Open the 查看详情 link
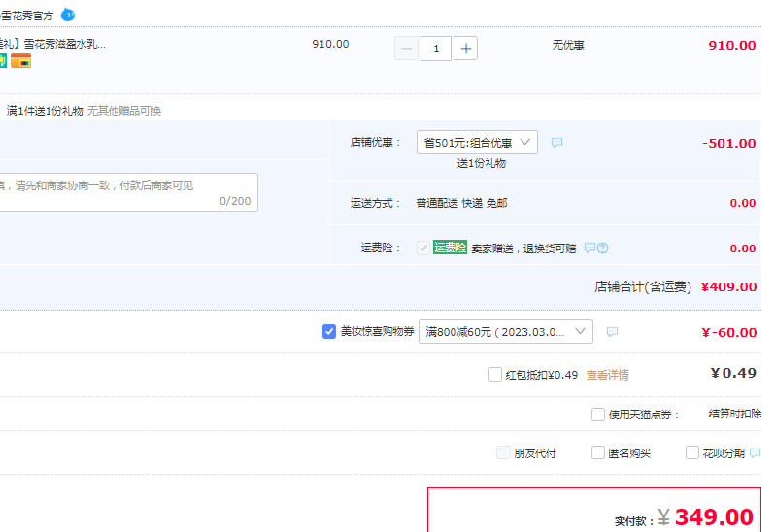The image size is (774, 532). click(x=607, y=375)
